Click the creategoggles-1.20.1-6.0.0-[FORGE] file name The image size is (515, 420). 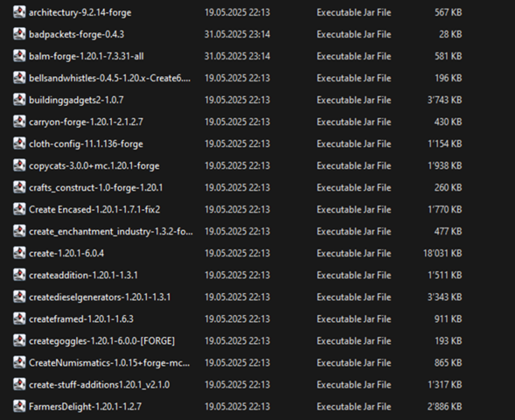click(101, 340)
